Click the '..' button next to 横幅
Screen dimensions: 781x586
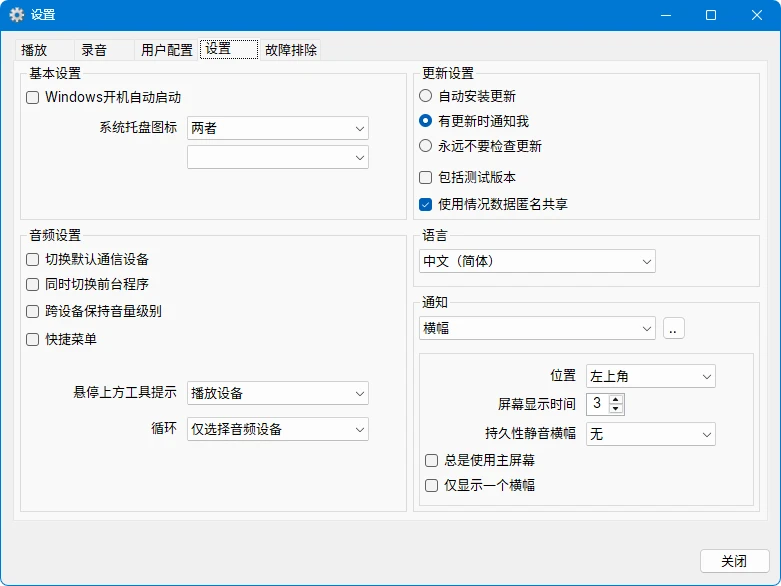(674, 329)
